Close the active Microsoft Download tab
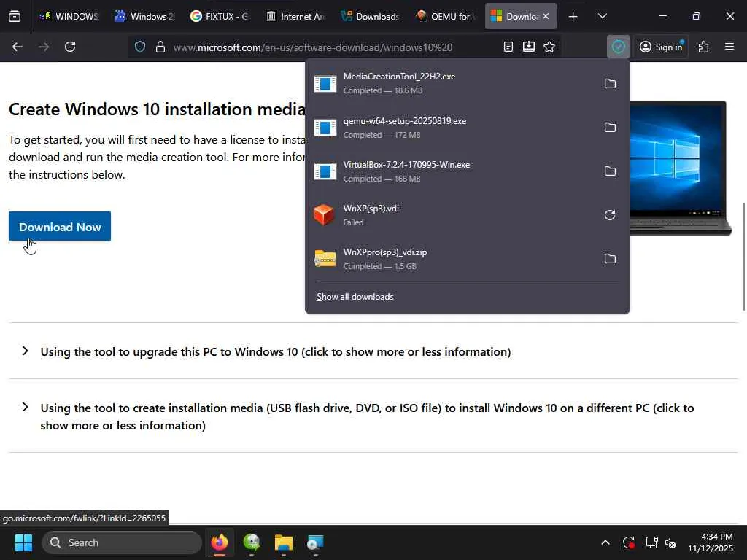747x560 pixels. tap(546, 17)
